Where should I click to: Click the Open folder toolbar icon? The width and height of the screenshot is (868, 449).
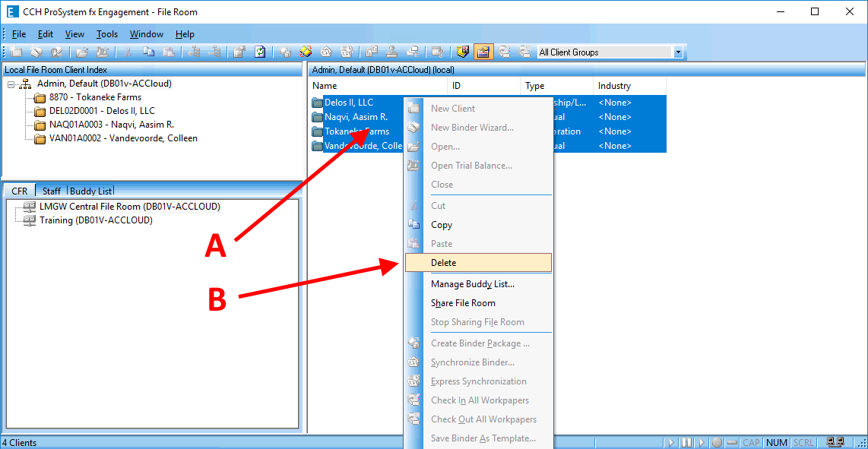point(82,52)
